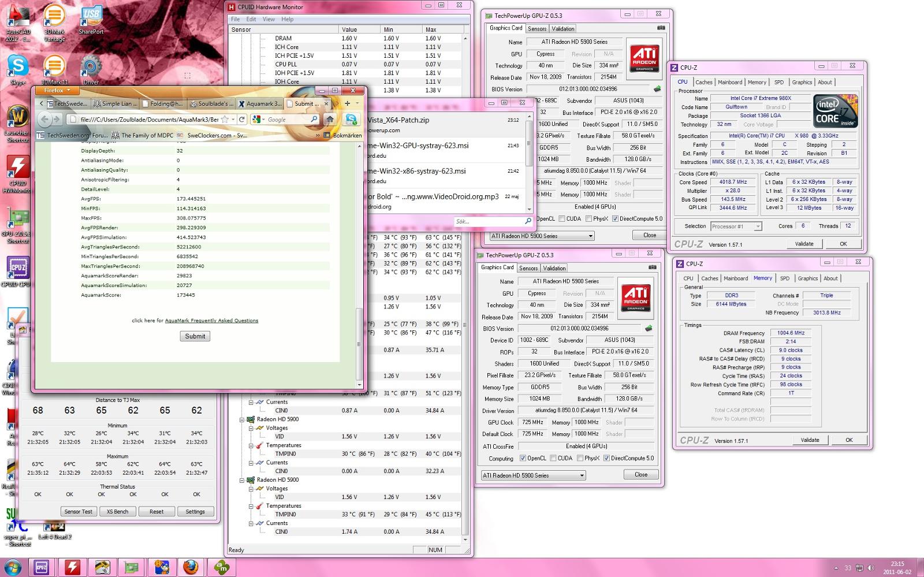This screenshot has height=577, width=924.
Task: Open the Left 4 Dead 2 desktop shortcut
Action: tap(55, 531)
